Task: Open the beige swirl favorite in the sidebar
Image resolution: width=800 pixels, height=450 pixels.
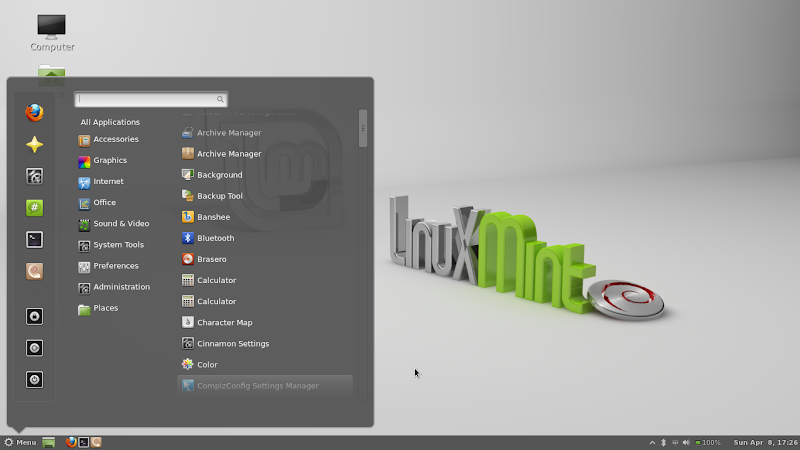Action: click(34, 271)
